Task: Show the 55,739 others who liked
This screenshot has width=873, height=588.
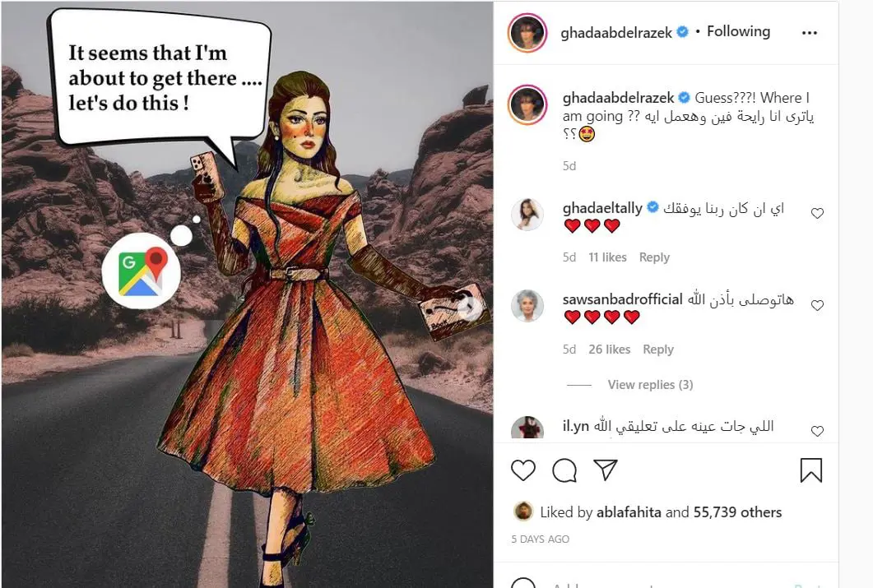Action: (737, 512)
